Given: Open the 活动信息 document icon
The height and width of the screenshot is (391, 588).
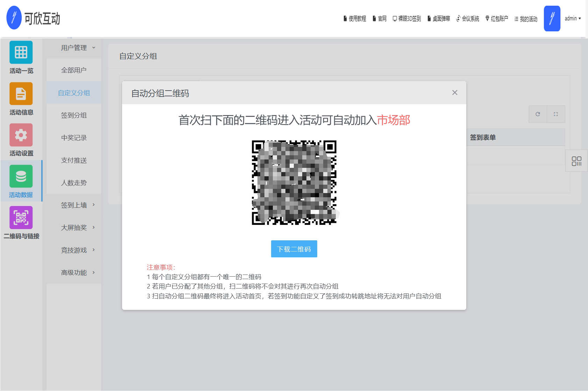Looking at the screenshot, I should pos(21,94).
